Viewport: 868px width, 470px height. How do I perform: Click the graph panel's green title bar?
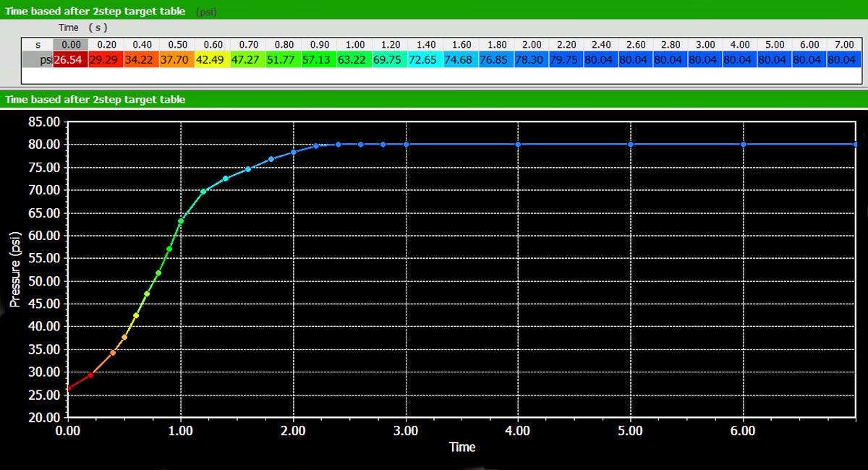434,99
